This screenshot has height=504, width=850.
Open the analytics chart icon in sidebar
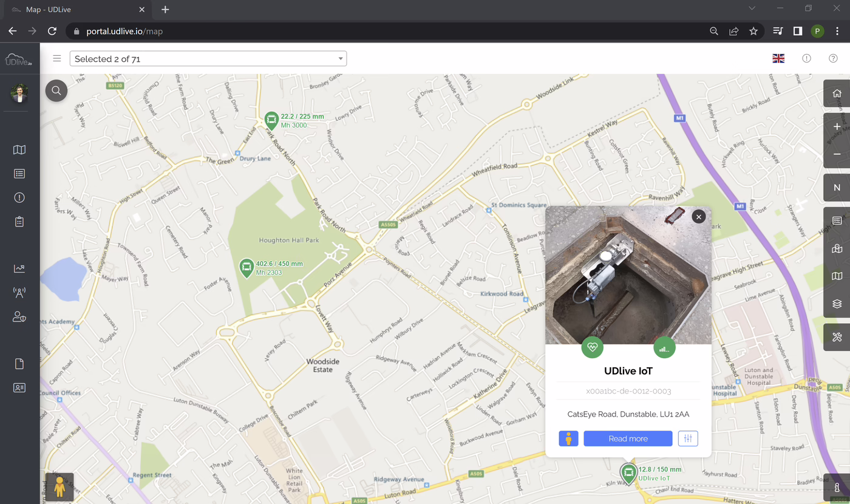pos(19,268)
